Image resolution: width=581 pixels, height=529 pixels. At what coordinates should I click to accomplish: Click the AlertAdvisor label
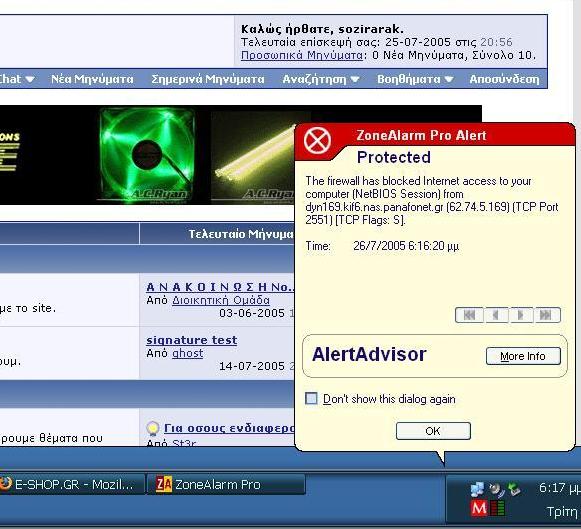369,355
